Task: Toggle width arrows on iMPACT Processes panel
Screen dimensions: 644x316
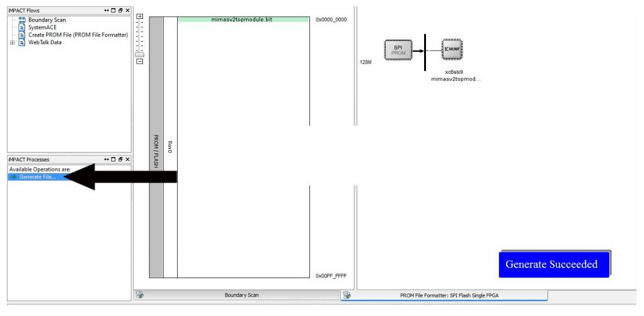Action: pyautogui.click(x=106, y=160)
